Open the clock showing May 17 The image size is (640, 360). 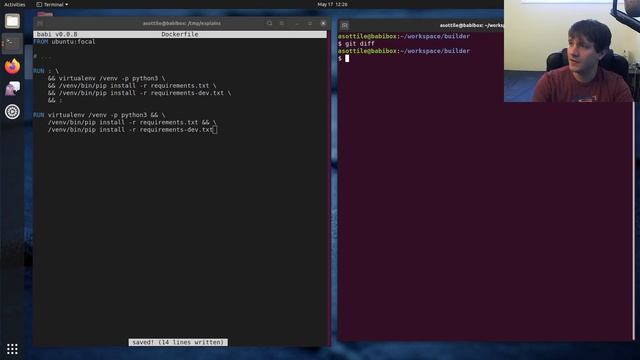[332, 4]
